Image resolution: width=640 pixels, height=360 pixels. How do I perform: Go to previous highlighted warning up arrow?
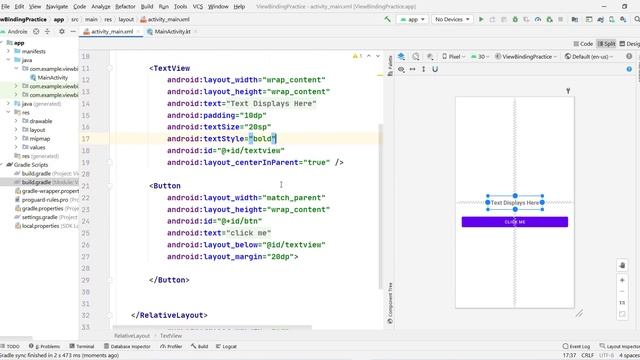click(369, 56)
